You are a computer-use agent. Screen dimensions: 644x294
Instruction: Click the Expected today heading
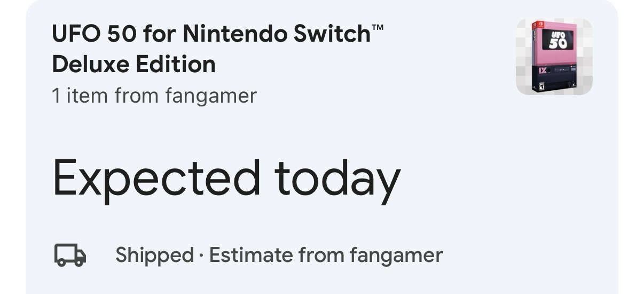(x=226, y=178)
